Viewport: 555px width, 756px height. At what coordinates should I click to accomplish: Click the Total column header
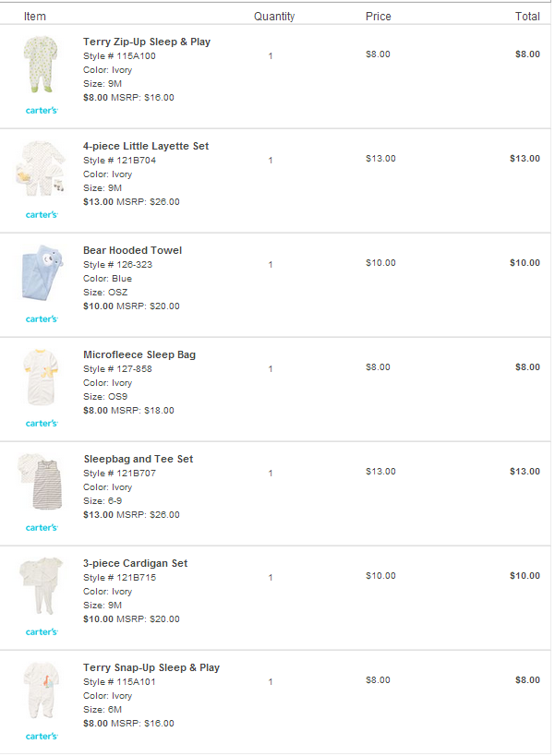point(527,17)
